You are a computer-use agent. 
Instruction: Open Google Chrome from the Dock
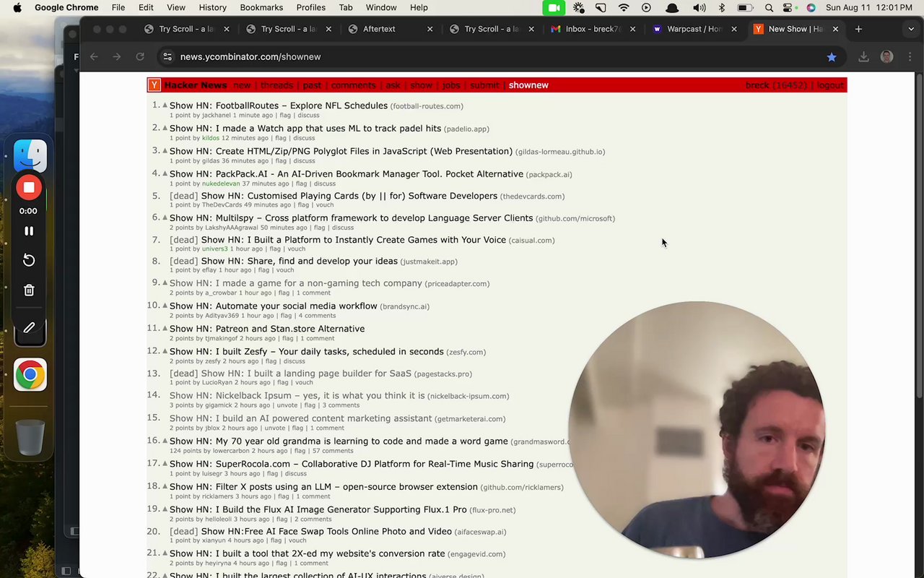30,375
